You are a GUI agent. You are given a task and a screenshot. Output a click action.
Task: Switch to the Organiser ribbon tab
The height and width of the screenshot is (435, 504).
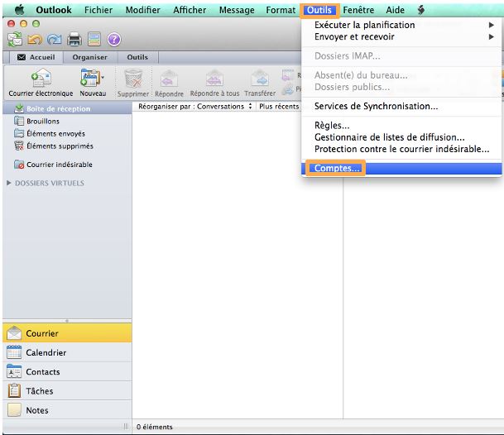coord(89,57)
